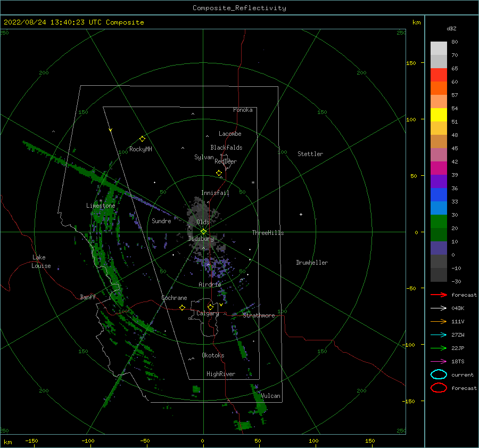The width and height of the screenshot is (479, 448).
Task: Click the orange swatch between 60 and 57 dBZ
Action: click(439, 88)
